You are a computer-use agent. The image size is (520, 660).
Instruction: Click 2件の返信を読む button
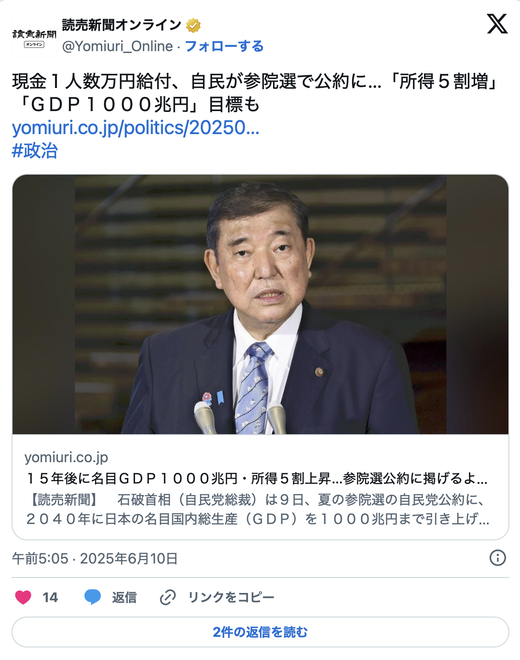pyautogui.click(x=260, y=632)
